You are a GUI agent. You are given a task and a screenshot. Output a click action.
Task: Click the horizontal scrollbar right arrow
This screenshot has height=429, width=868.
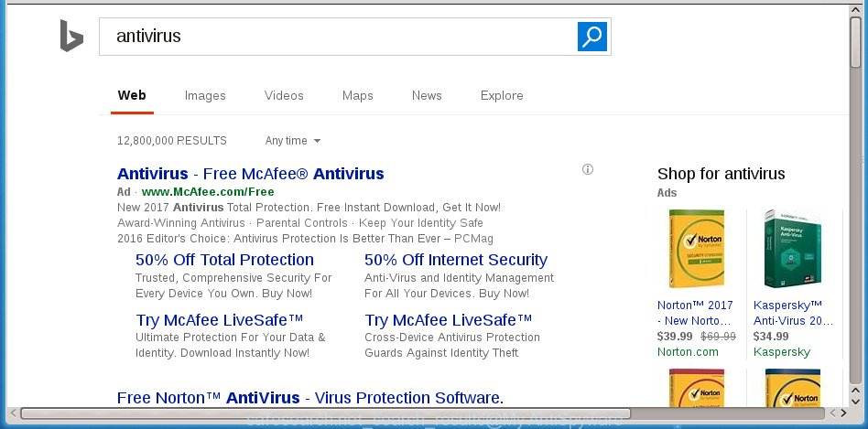coord(843,413)
